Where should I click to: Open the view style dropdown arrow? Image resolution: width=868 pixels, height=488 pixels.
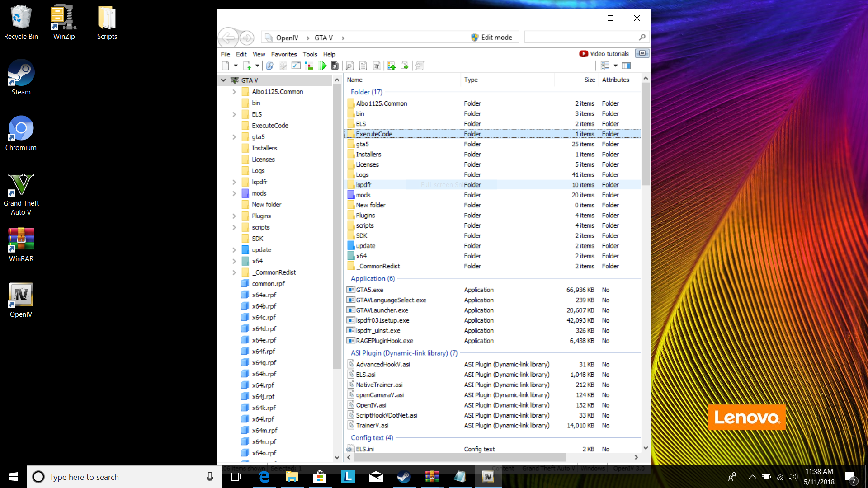coord(616,66)
